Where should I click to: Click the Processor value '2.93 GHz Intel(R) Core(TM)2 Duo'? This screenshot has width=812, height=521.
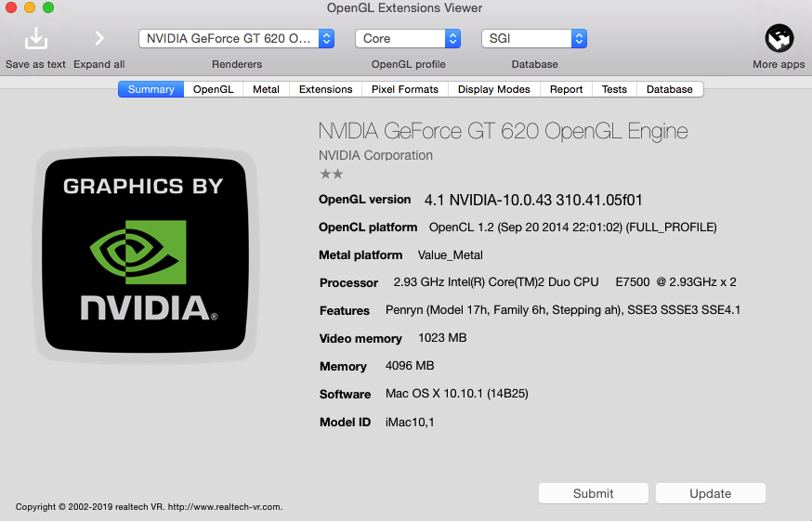pyautogui.click(x=565, y=282)
